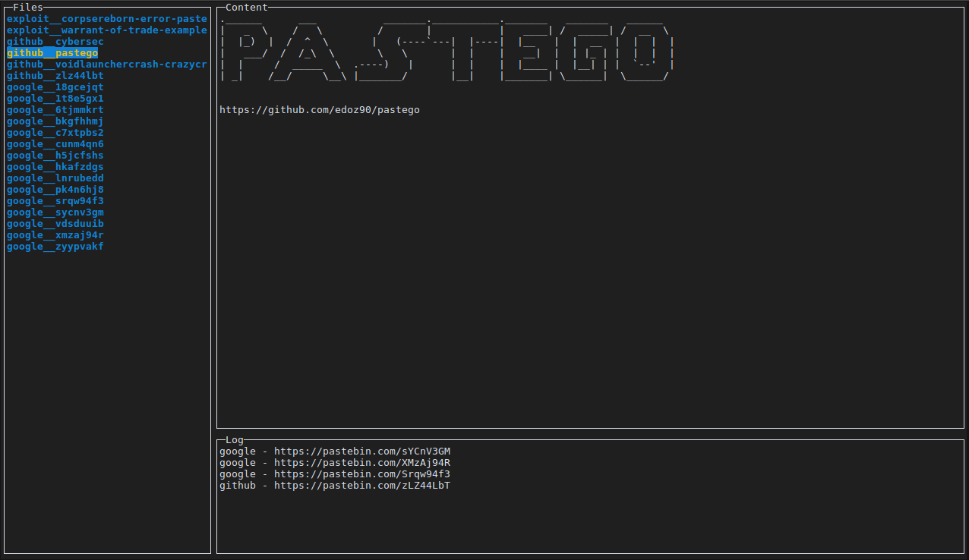Select google__6tjmmkrt entry
The image size is (969, 560).
[x=55, y=110]
